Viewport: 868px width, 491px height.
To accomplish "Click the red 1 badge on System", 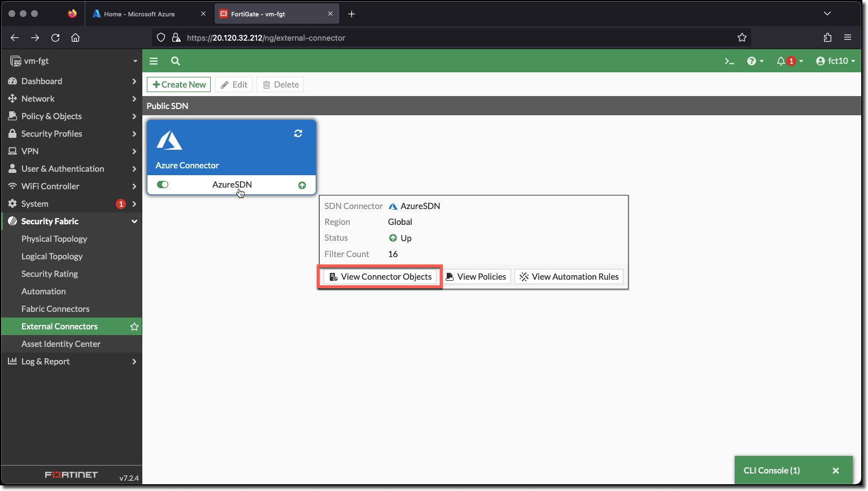I will (x=121, y=204).
